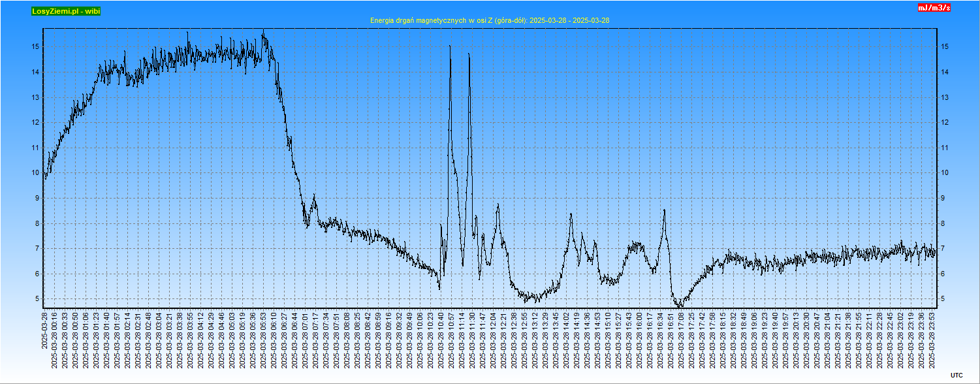Select the 2025-03-28 17:08 time label
This screenshot has width=980, height=384.
click(x=682, y=339)
